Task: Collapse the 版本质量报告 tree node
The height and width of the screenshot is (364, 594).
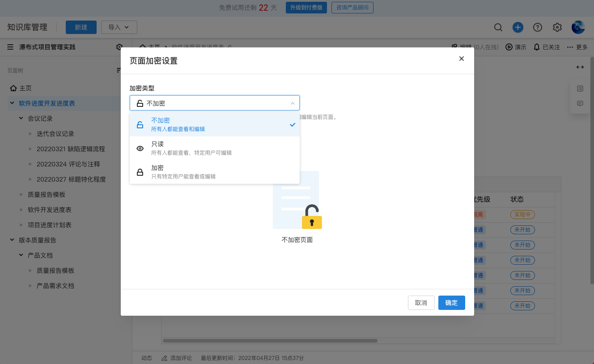Action: [12, 240]
